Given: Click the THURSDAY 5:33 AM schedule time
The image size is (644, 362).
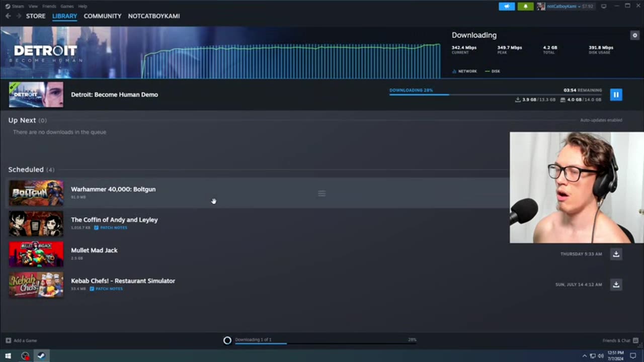Looking at the screenshot, I should (581, 254).
